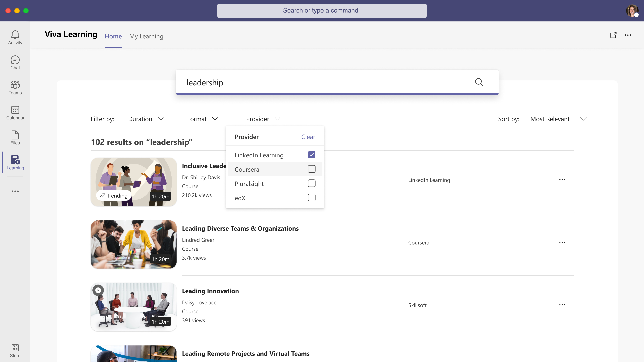
Task: Open Leading Remote Projects and Virtual Teams
Action: tap(246, 354)
